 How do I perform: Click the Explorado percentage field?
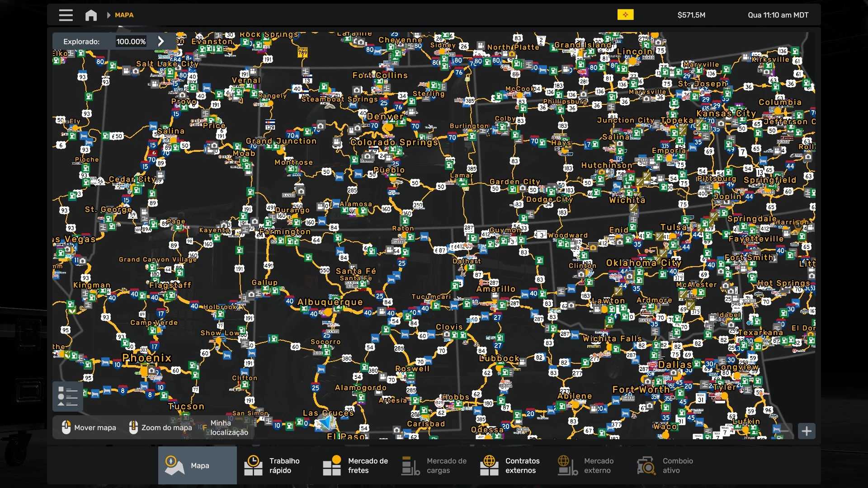point(131,41)
